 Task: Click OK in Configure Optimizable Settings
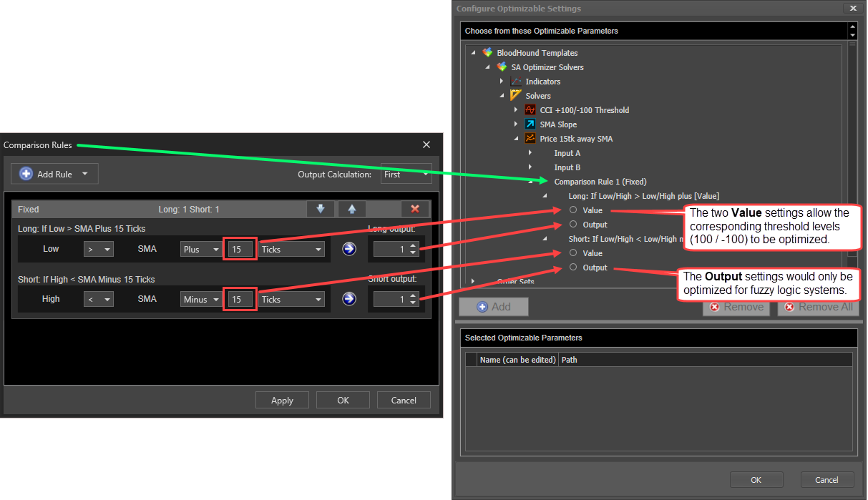click(x=756, y=479)
